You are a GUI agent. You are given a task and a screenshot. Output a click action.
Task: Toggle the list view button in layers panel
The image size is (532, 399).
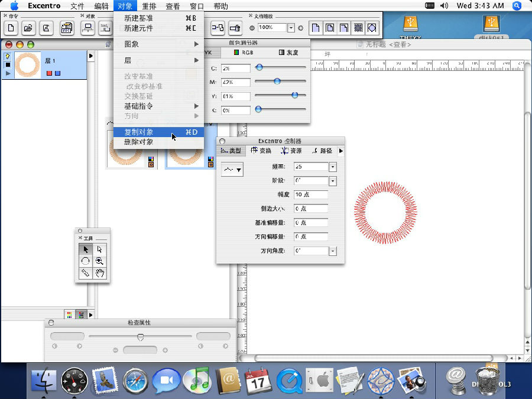point(81,314)
